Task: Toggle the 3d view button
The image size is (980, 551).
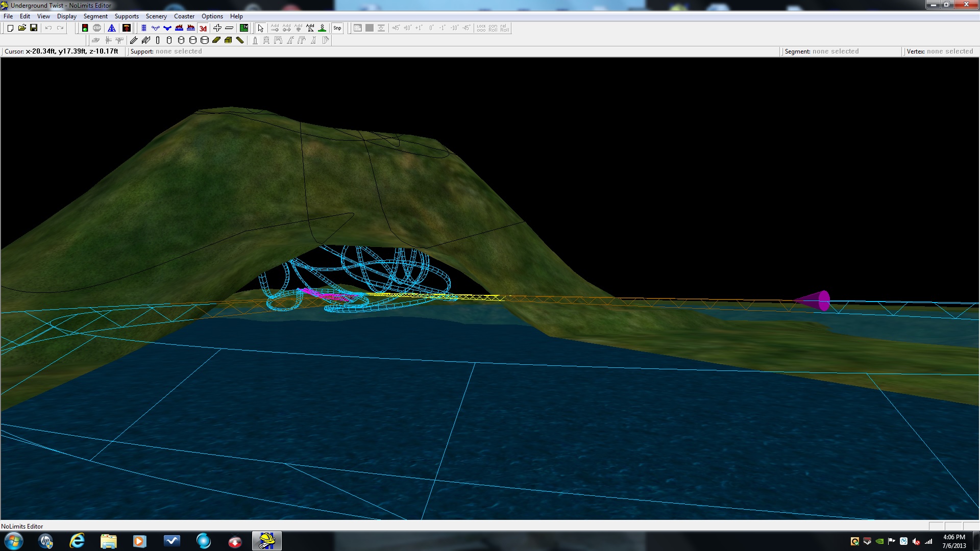Action: point(203,28)
